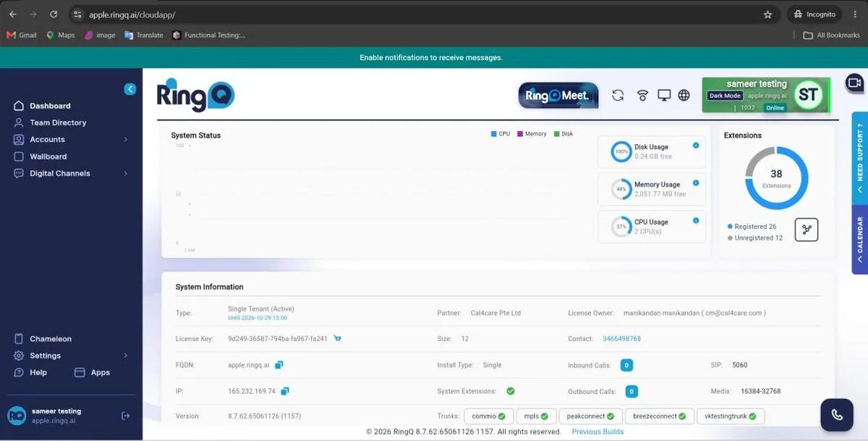Viewport: 868px width, 441px height.
Task: Copy the IP address 165.232.169.74
Action: click(285, 391)
